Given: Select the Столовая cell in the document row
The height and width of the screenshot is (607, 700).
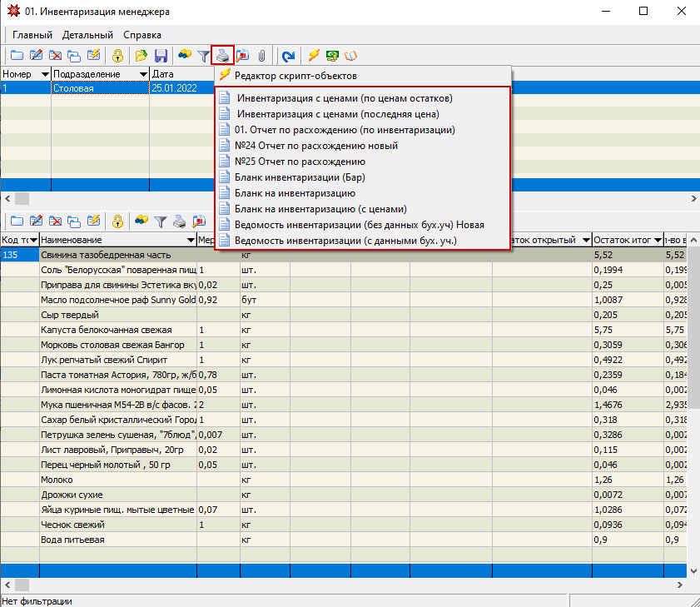Looking at the screenshot, I should point(100,88).
